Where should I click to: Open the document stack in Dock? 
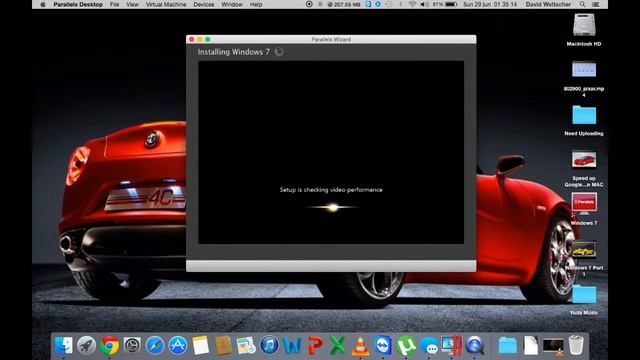pyautogui.click(x=531, y=346)
